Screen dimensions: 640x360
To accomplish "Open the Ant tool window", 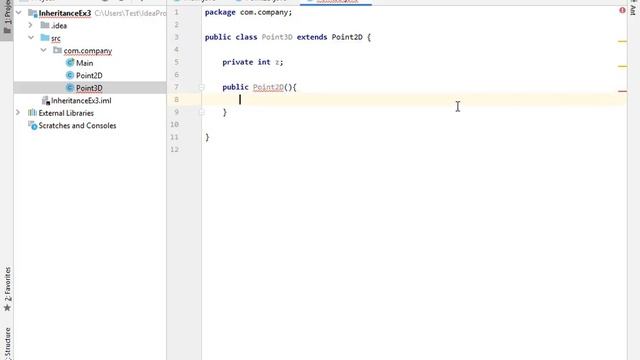I will point(633,7).
